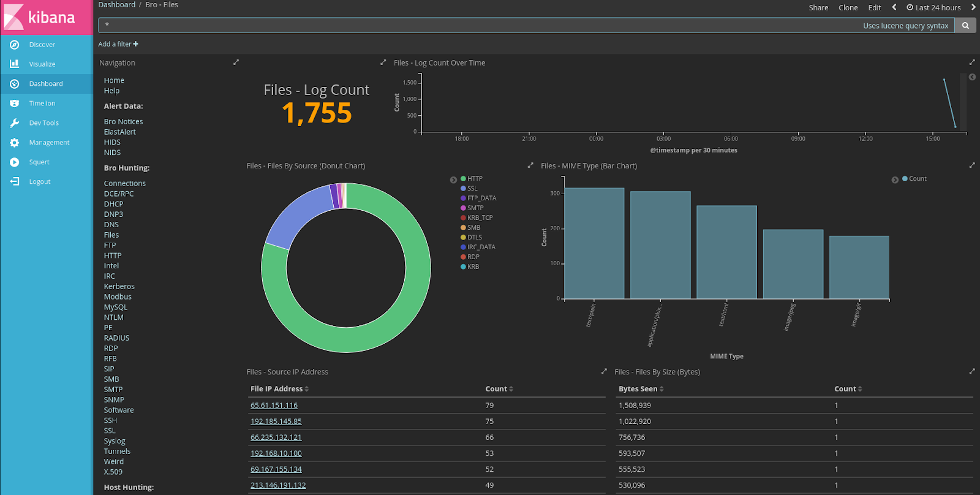Open the Weird dashboard link

point(114,462)
